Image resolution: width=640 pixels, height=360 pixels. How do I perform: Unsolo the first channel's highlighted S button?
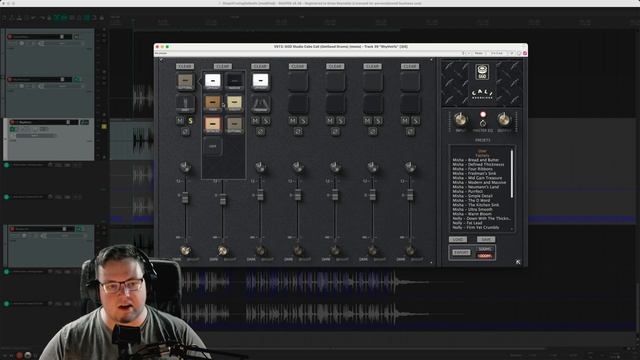point(190,121)
